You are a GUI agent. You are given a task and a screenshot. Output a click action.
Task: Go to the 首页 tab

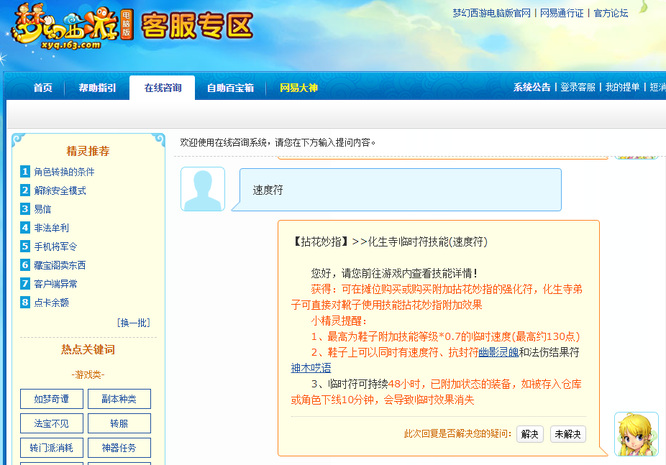43,88
